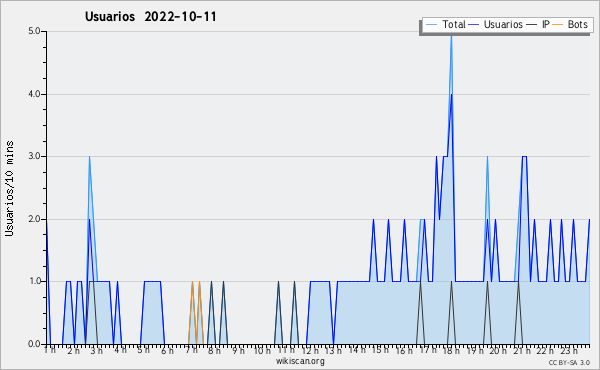Click the 5.0 peak at 18 h
The width and height of the screenshot is (600, 370).
(451, 36)
